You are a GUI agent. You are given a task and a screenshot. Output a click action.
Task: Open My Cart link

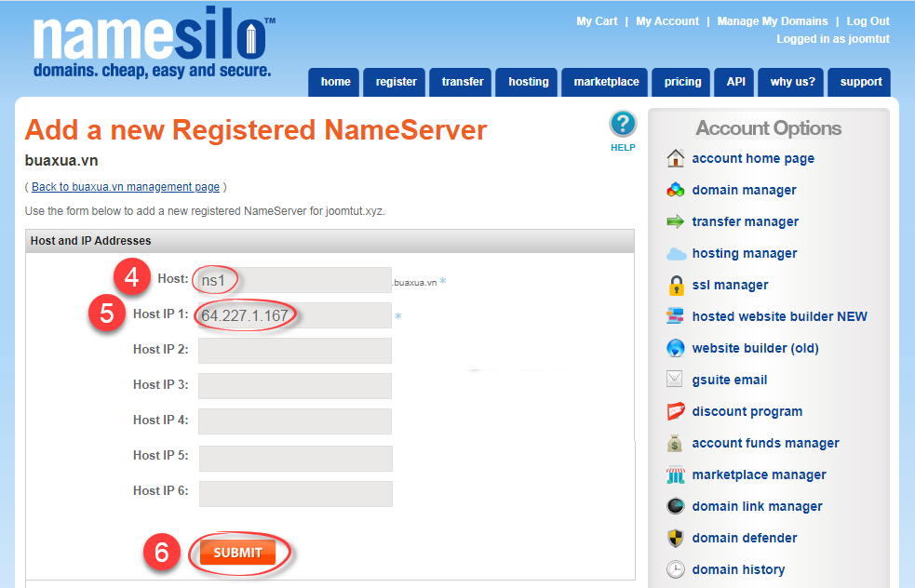pyautogui.click(x=597, y=21)
